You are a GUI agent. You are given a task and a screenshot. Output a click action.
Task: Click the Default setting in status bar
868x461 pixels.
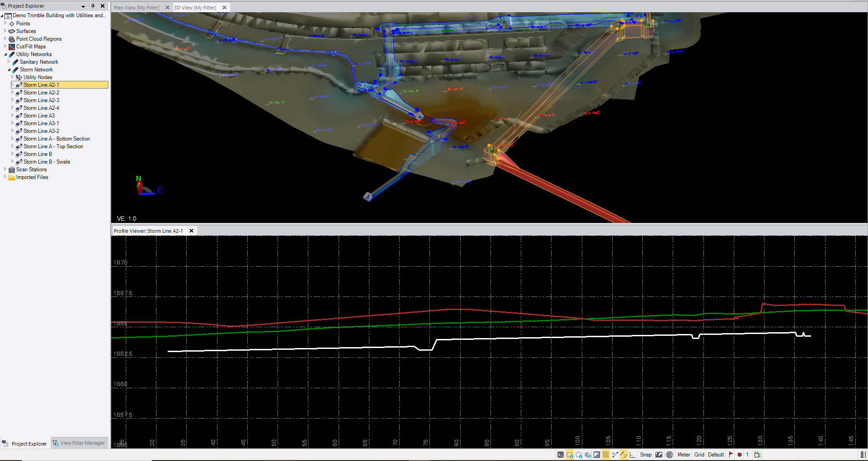tap(716, 455)
